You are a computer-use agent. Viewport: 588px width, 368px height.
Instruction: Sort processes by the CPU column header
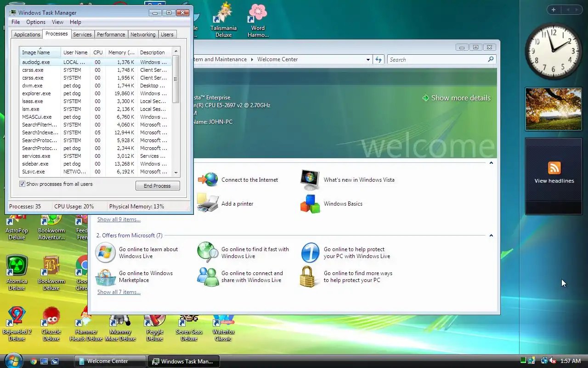pyautogui.click(x=98, y=52)
